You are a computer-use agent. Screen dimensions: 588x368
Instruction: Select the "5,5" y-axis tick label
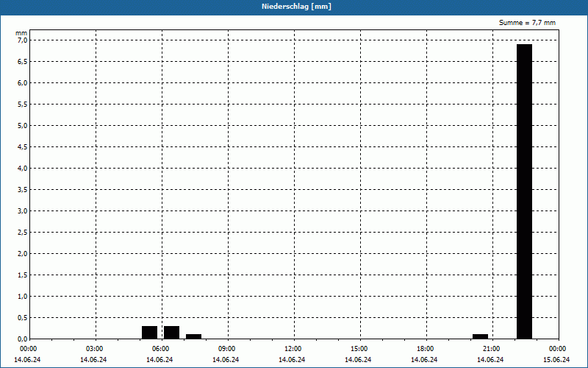pos(23,105)
